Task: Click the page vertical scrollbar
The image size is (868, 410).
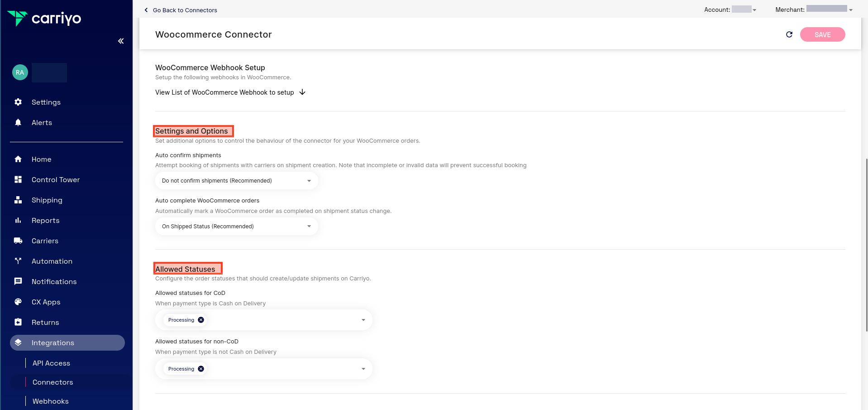Action: tap(866, 245)
